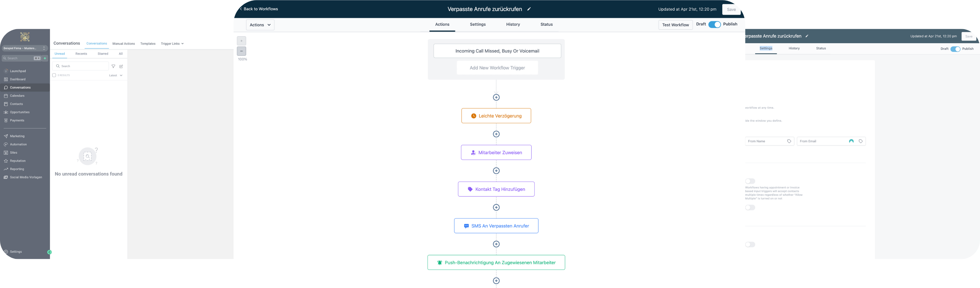Add a step below the trigger box
This screenshot has height=288, width=980.
(496, 97)
